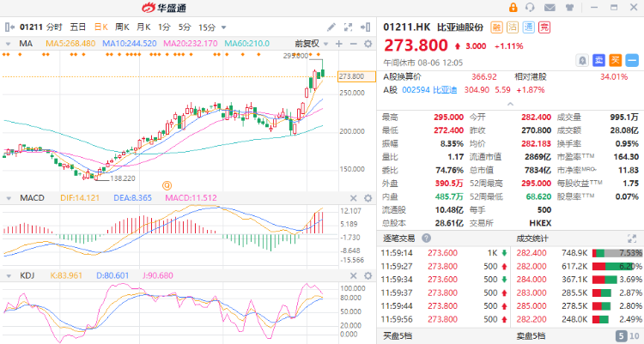
Task: Remove from watchlist with blue minus button
Action: [632, 61]
